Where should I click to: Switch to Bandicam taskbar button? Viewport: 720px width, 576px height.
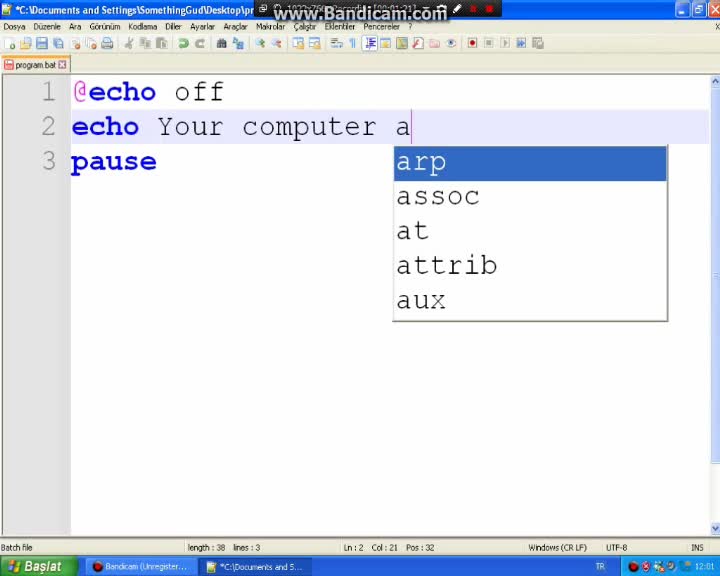(x=141, y=567)
